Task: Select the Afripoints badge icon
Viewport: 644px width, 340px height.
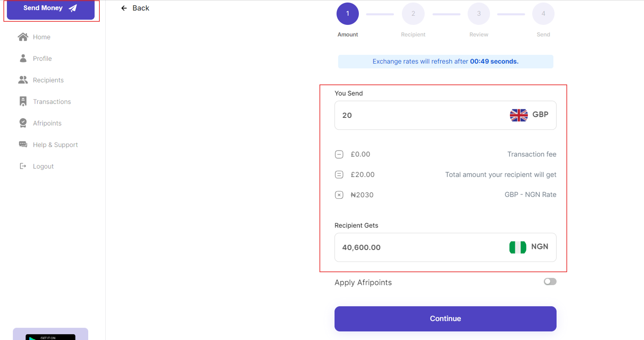Action: [22, 123]
